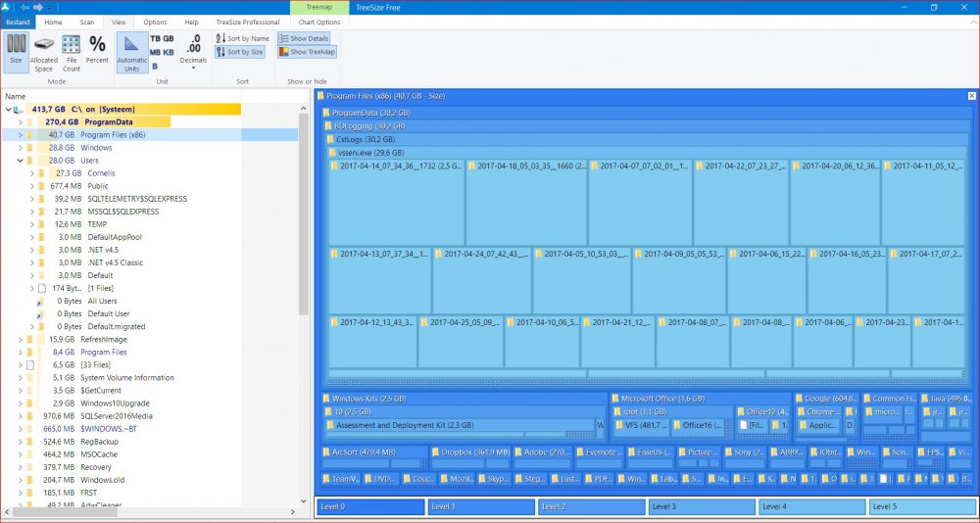
Task: Sort the tree by Name
Action: point(242,39)
